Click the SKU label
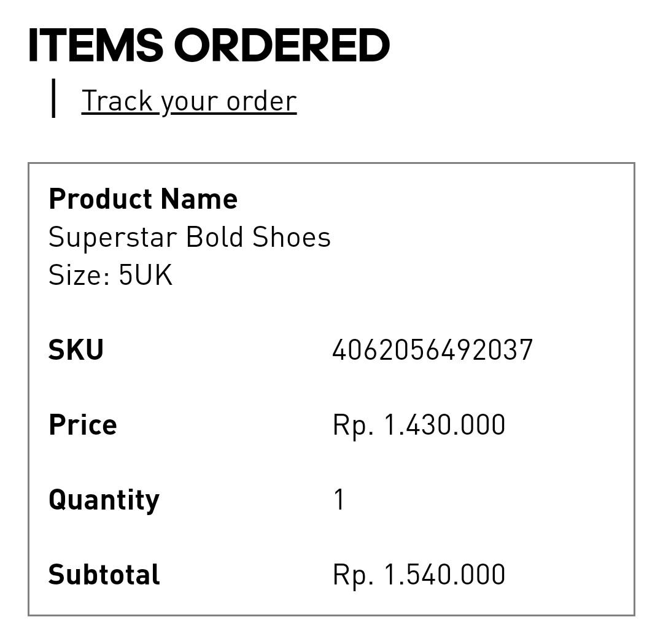Viewport: 663px width, 644px height. tap(76, 350)
